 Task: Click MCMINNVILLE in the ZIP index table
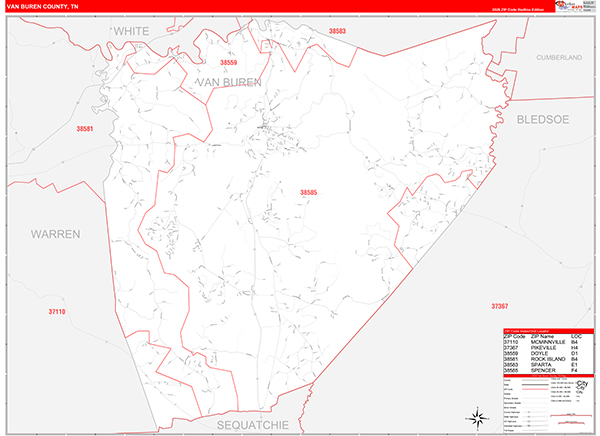click(548, 342)
